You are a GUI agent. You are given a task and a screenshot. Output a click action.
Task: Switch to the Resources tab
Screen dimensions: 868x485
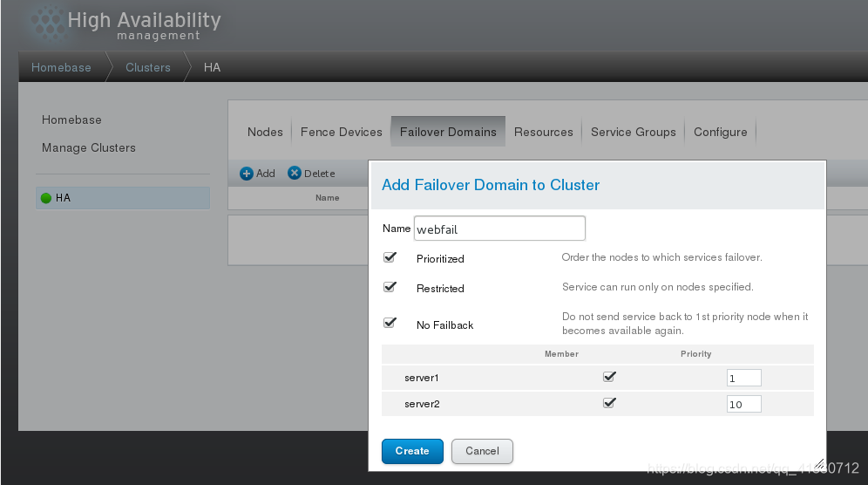pyautogui.click(x=544, y=132)
